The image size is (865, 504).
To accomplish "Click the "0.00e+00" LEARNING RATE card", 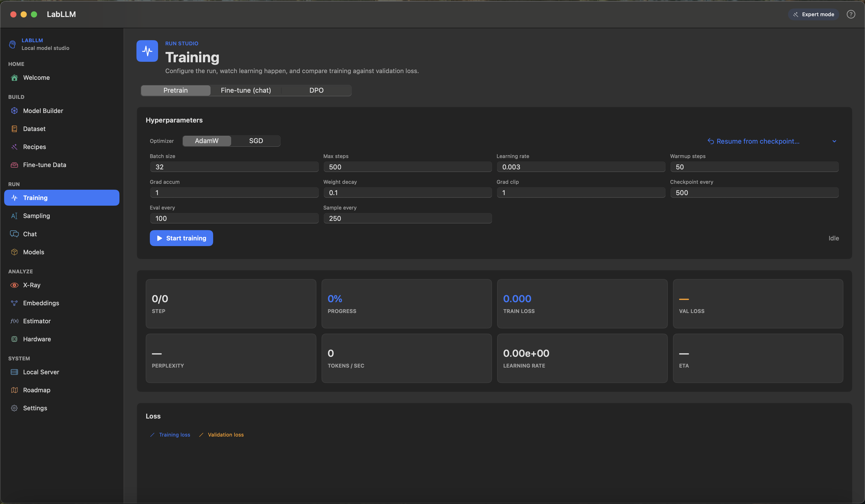I will pos(582,358).
